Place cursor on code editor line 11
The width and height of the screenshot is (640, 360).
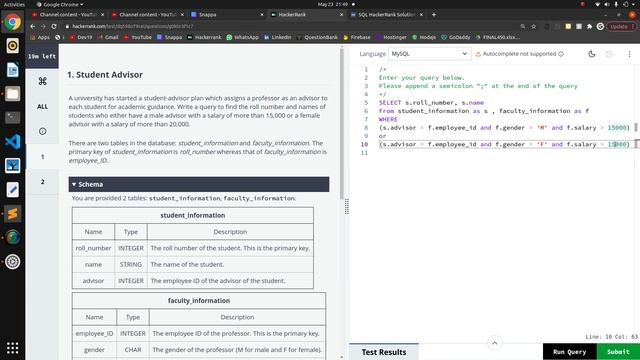coord(506,153)
